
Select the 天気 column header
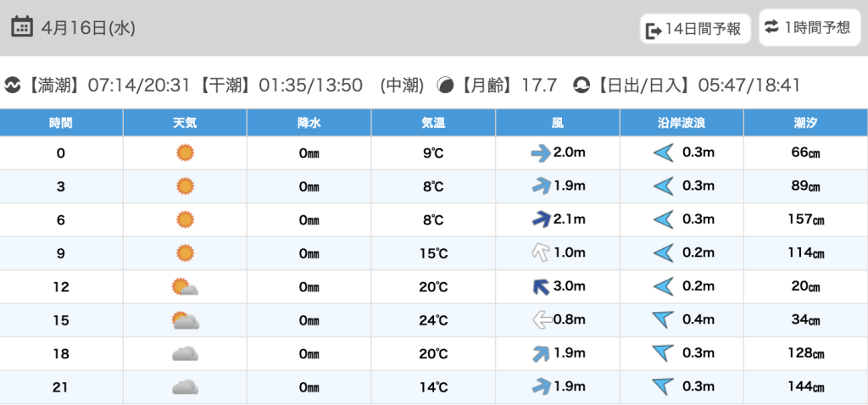tap(185, 123)
